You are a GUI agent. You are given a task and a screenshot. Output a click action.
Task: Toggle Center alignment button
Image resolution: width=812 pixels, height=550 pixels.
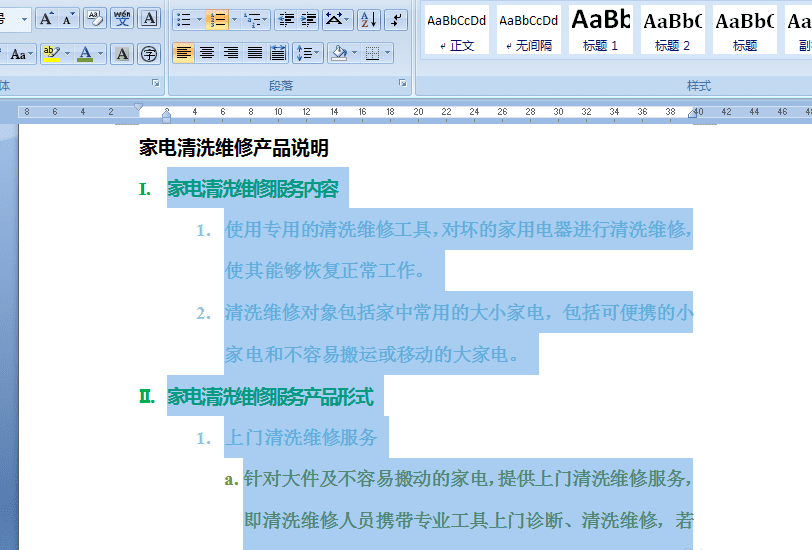[x=207, y=53]
